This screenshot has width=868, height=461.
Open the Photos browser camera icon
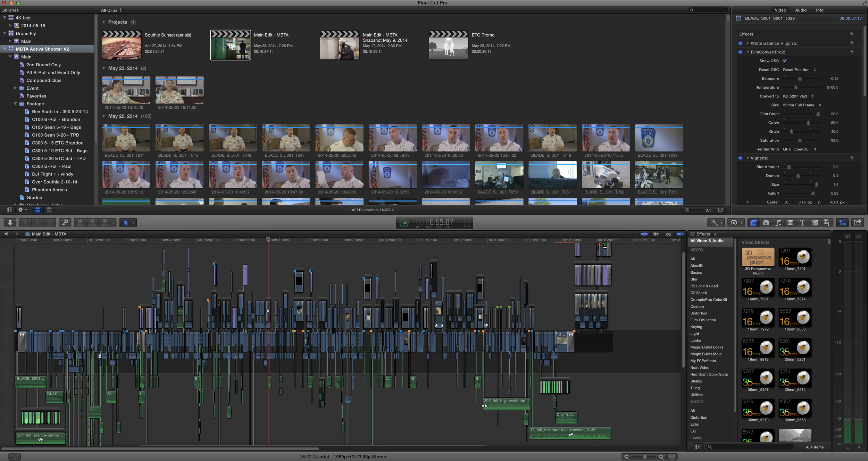(766, 223)
